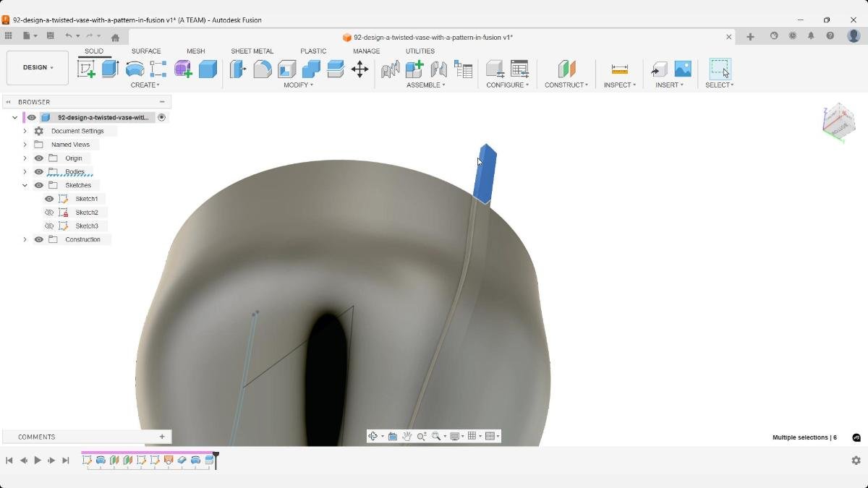Open the DESIGN workspace dropdown
The height and width of the screenshot is (488, 868).
(x=38, y=67)
